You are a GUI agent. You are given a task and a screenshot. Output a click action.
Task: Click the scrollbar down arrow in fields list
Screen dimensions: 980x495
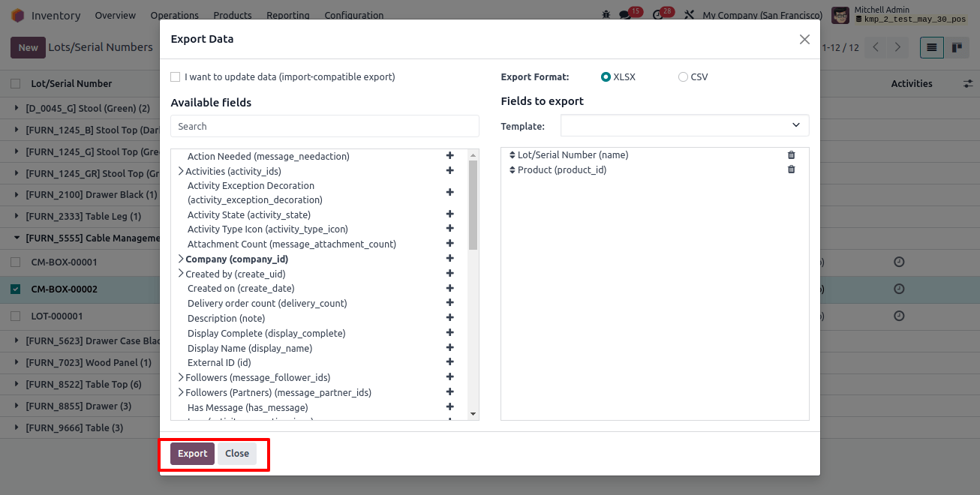pos(473,414)
